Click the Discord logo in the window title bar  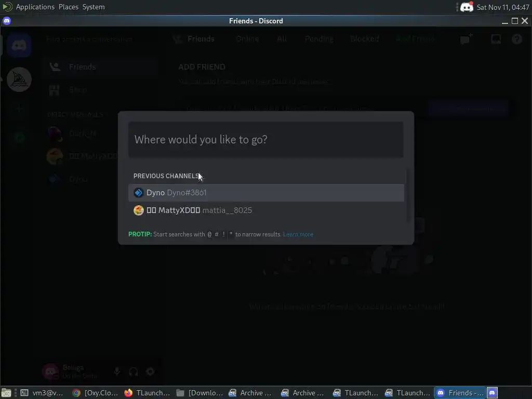click(x=7, y=21)
